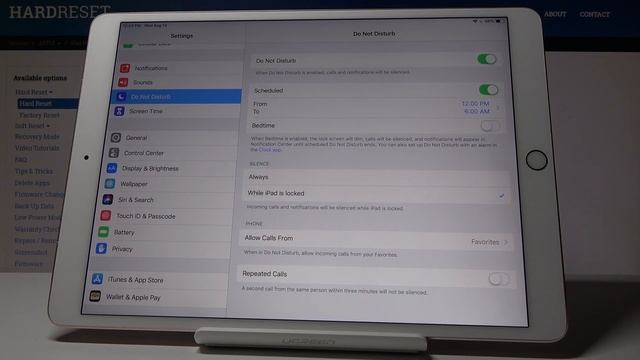This screenshot has height=360, width=640.
Task: Click Tips & Tricks website link
Action: click(33, 171)
